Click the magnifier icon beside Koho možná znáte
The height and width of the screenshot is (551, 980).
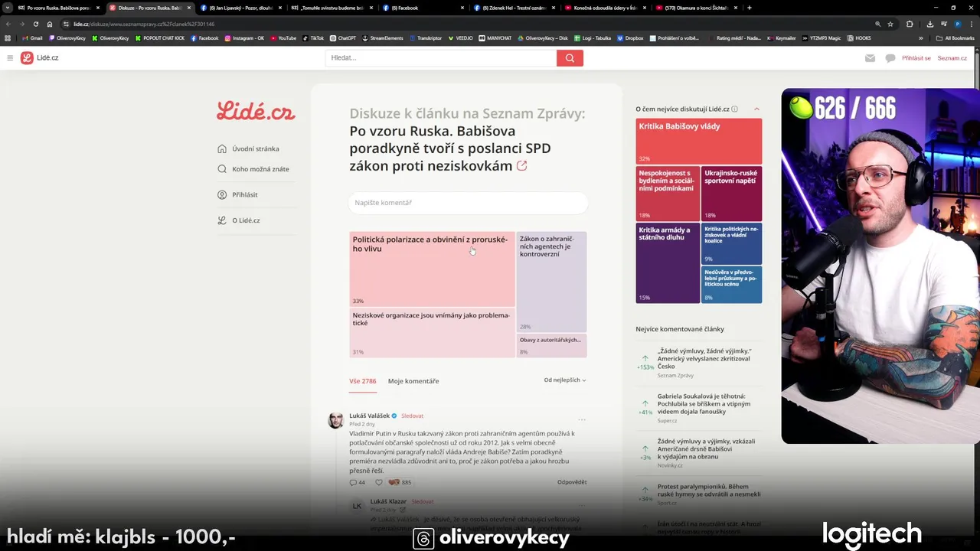tap(222, 168)
